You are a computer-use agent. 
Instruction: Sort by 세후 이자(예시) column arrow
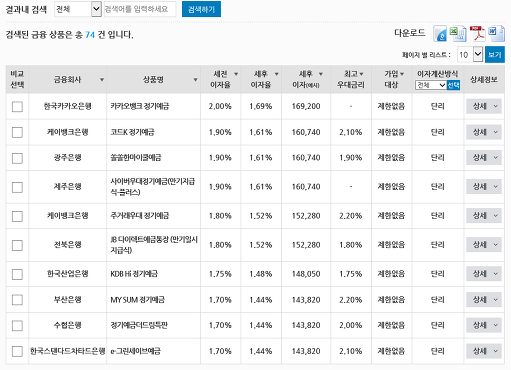[321, 74]
